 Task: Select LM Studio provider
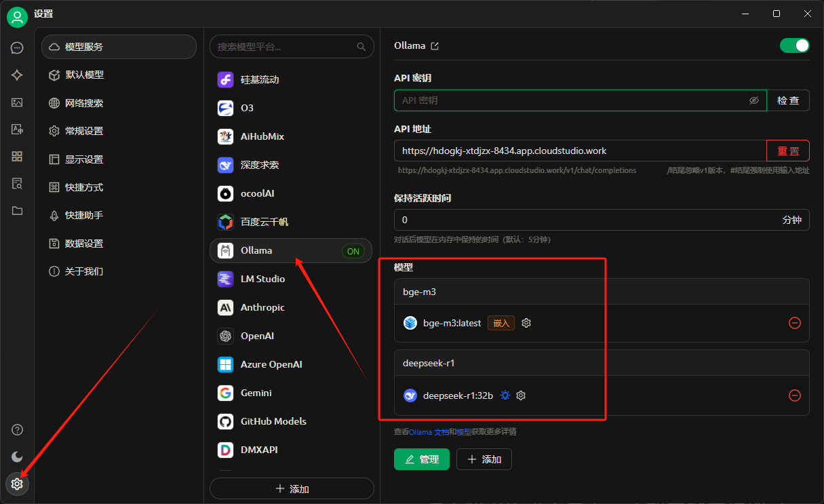(x=292, y=279)
